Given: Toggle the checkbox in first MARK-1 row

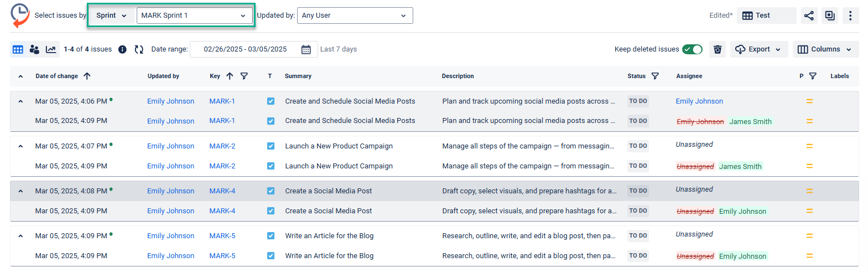Looking at the screenshot, I should click(x=271, y=101).
